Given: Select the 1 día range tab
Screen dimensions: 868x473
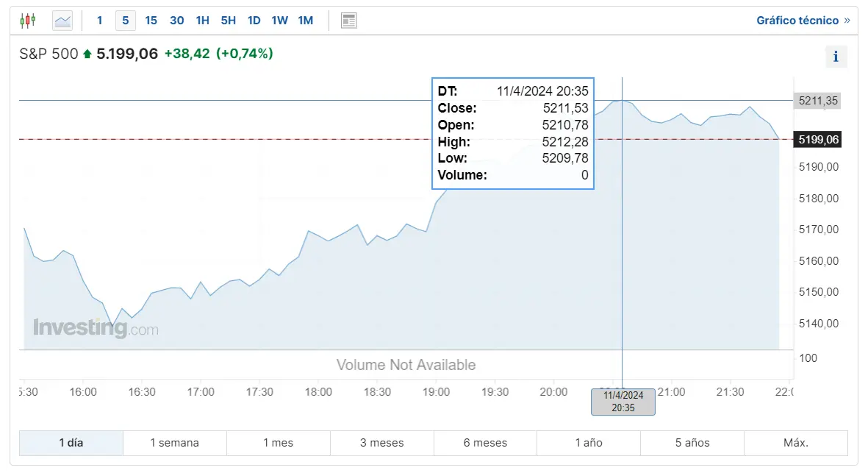Looking at the screenshot, I should point(71,443).
